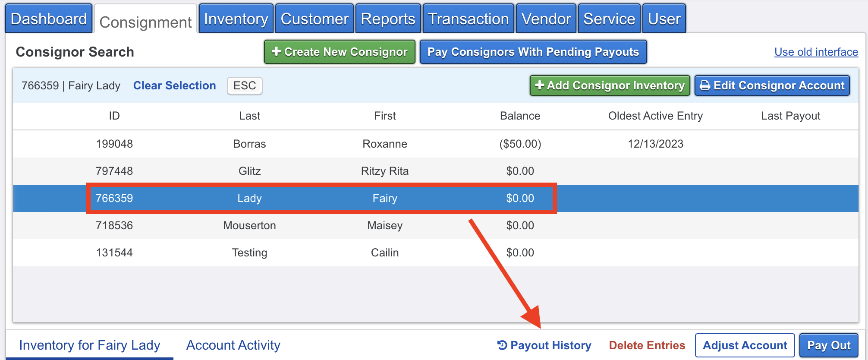Click the printer icon on Edit Consignor Account
Screen dimensions: 868x360
(705, 85)
